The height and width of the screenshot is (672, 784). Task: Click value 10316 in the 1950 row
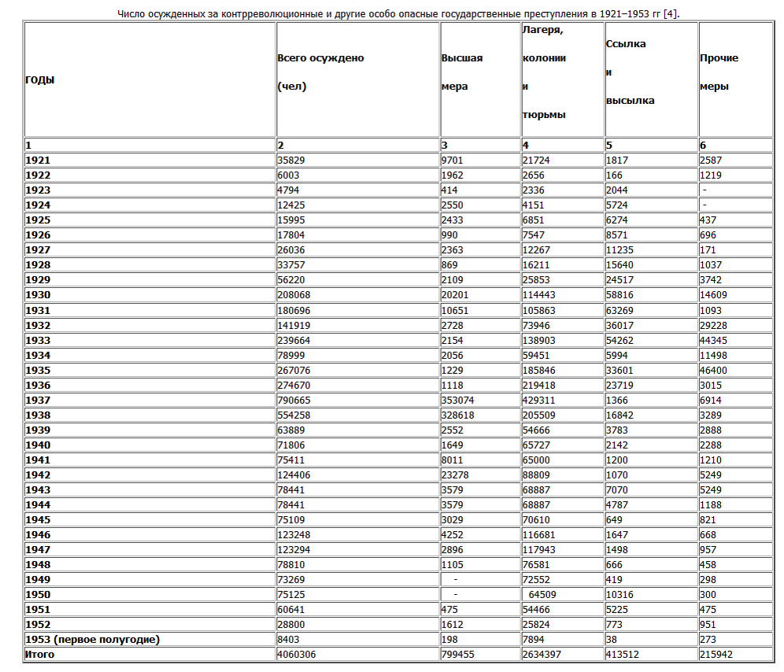[652, 595]
